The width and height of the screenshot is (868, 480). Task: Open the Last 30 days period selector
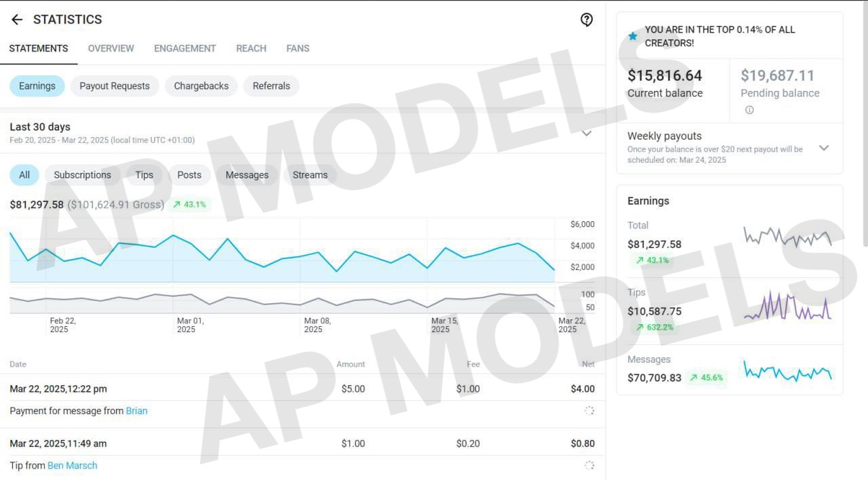[x=302, y=133]
